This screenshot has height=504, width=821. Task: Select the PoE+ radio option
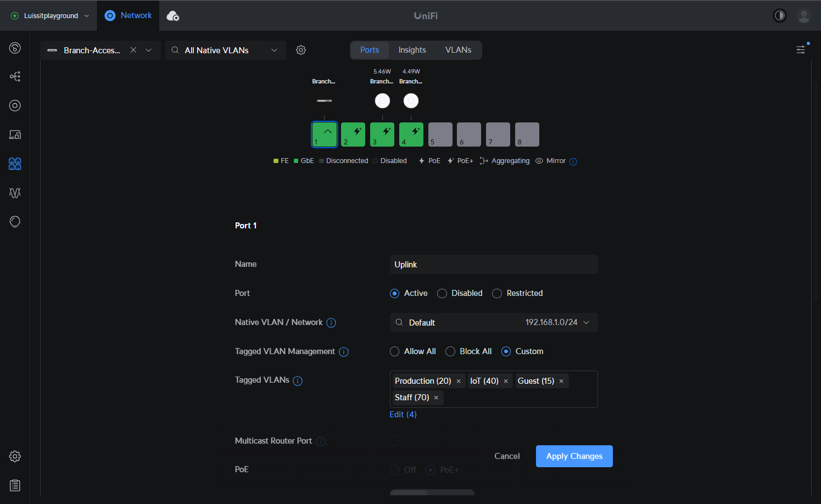(x=431, y=470)
